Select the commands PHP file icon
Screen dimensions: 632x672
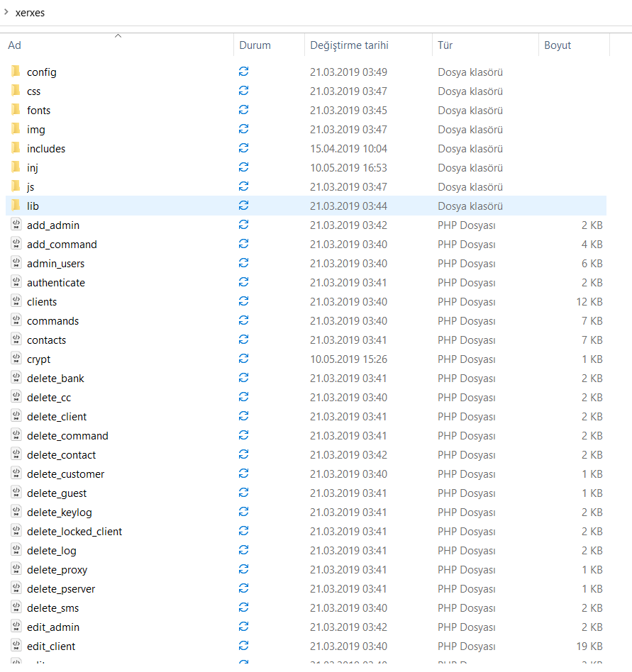(16, 320)
